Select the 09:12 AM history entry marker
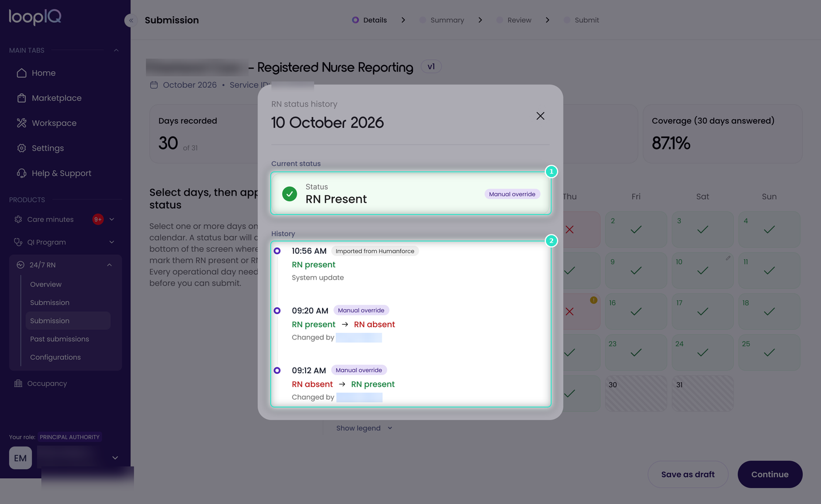Screen dimensions: 821x504 277,370
